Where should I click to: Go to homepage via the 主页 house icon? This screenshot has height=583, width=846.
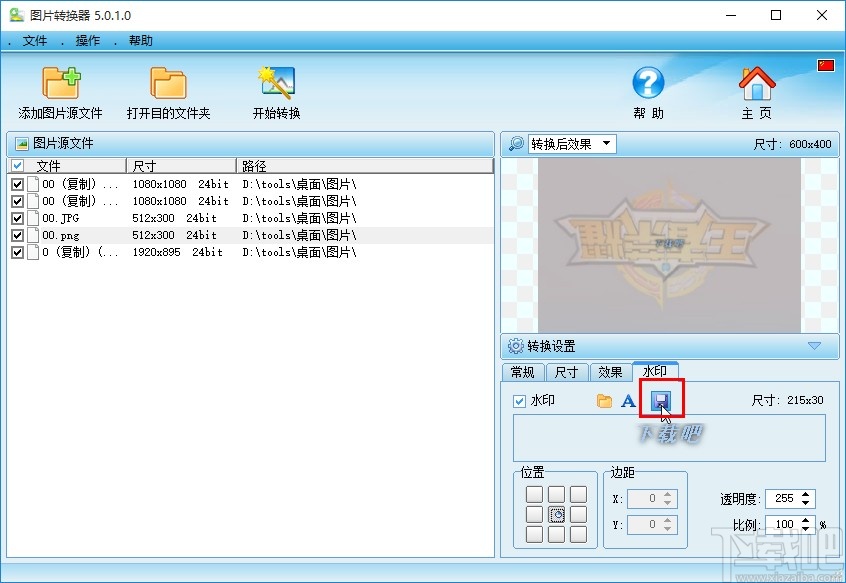click(756, 84)
